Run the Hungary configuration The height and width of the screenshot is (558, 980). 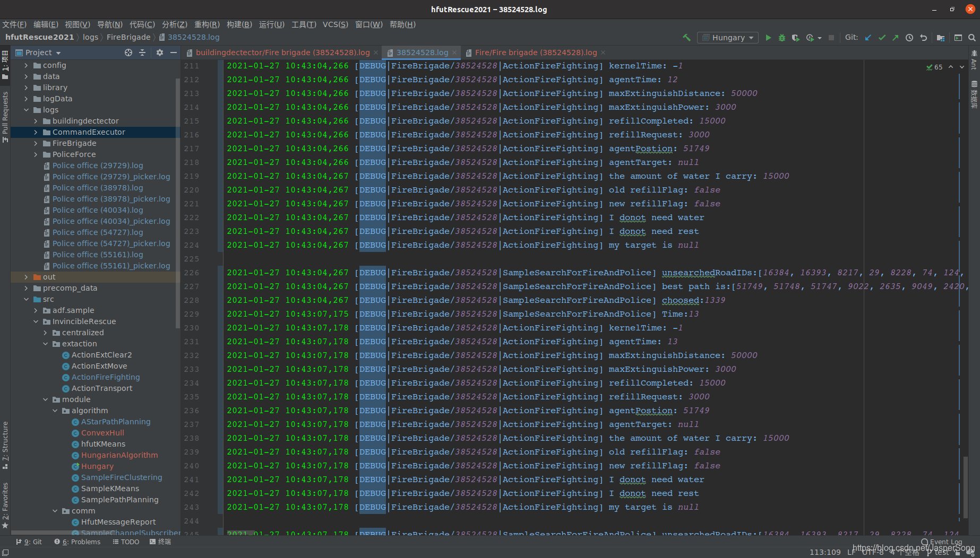768,38
